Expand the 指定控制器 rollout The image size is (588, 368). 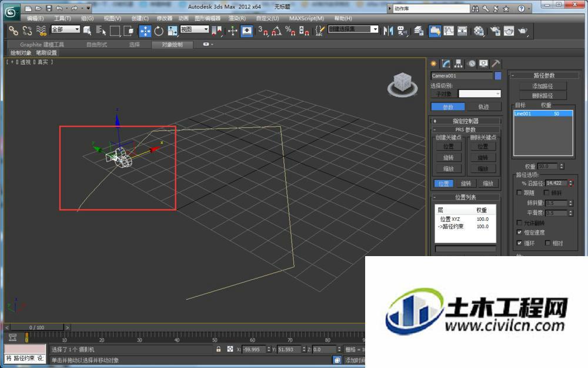click(465, 121)
